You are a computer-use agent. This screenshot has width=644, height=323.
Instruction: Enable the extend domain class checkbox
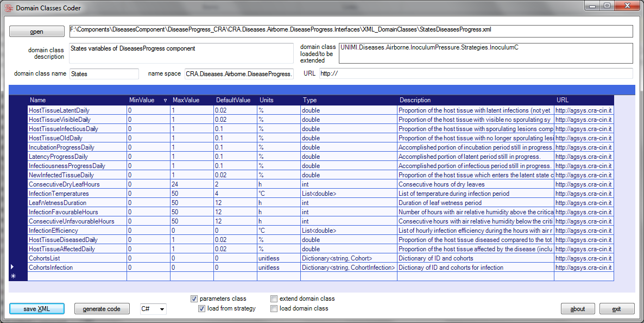point(274,299)
